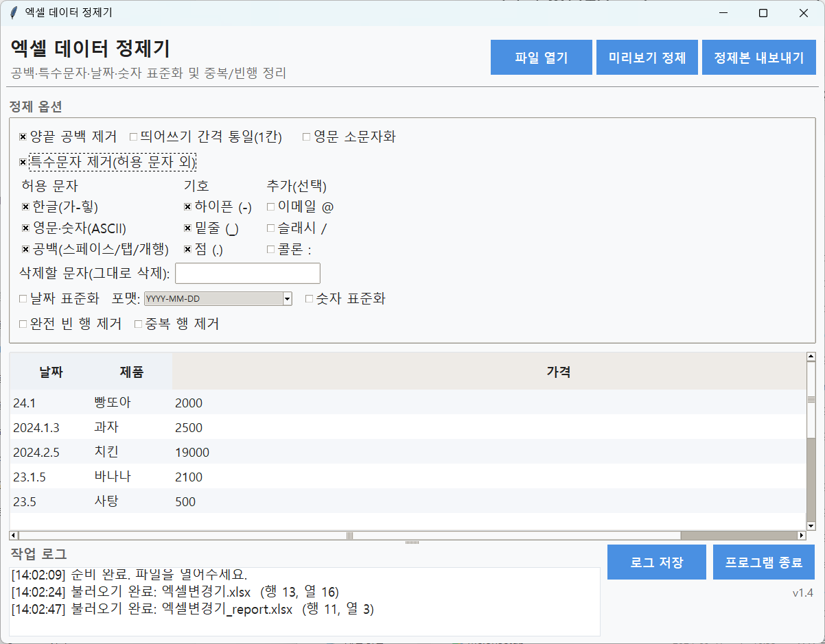The width and height of the screenshot is (825, 644).
Task: Sort by the 날짜 column header
Action: (x=51, y=372)
